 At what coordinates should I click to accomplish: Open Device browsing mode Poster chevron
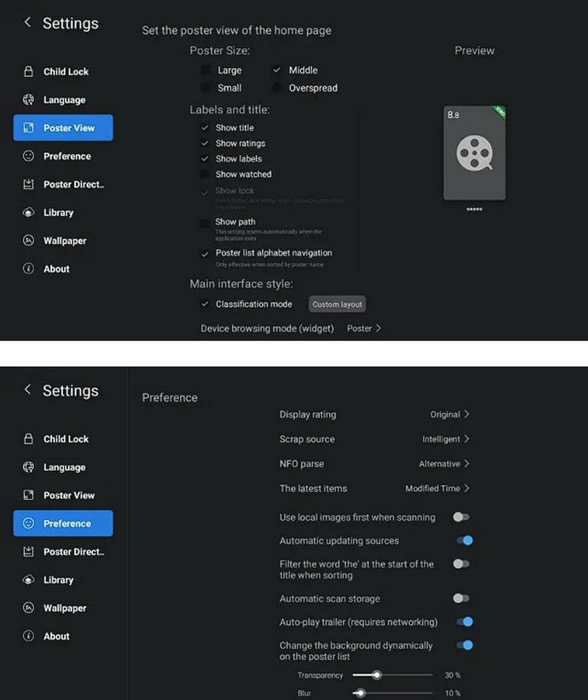coord(364,328)
